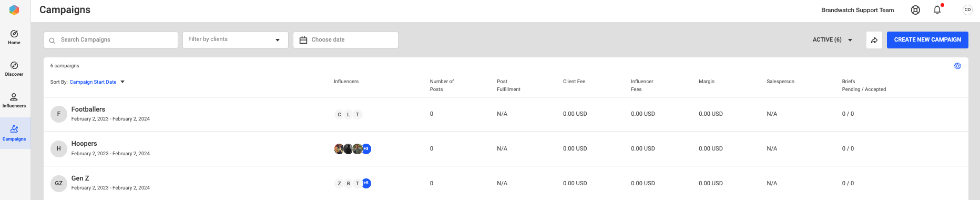The image size is (980, 200).
Task: Click the Search Campaigns field
Action: tap(111, 40)
